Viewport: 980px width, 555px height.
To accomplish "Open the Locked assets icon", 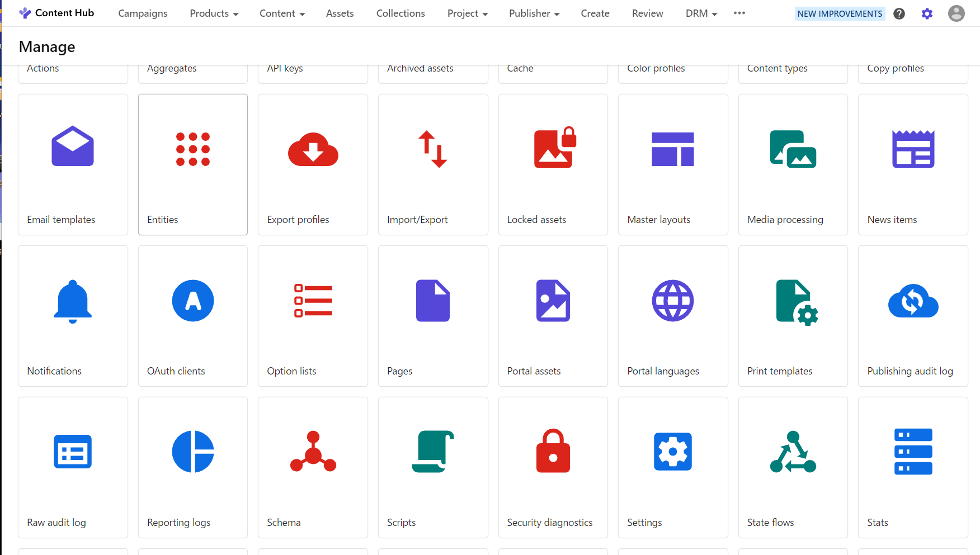I will tap(554, 148).
